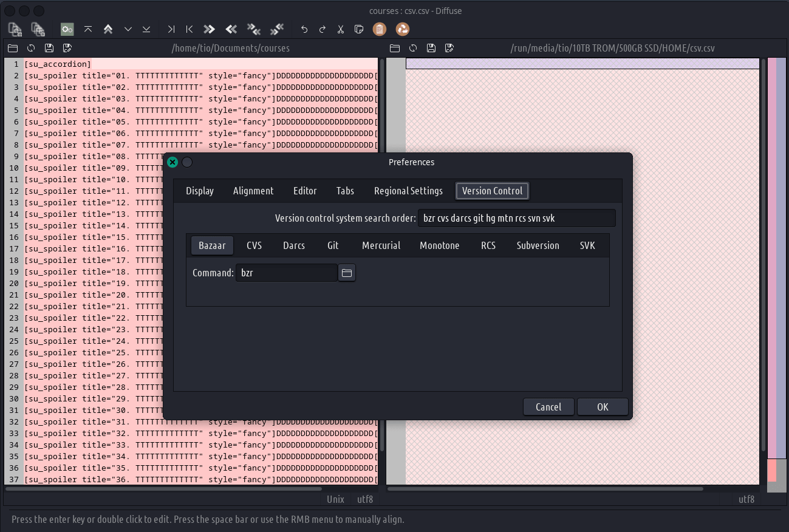The image size is (789, 532).
Task: Click the diff overview map strip
Action: [x=777, y=275]
